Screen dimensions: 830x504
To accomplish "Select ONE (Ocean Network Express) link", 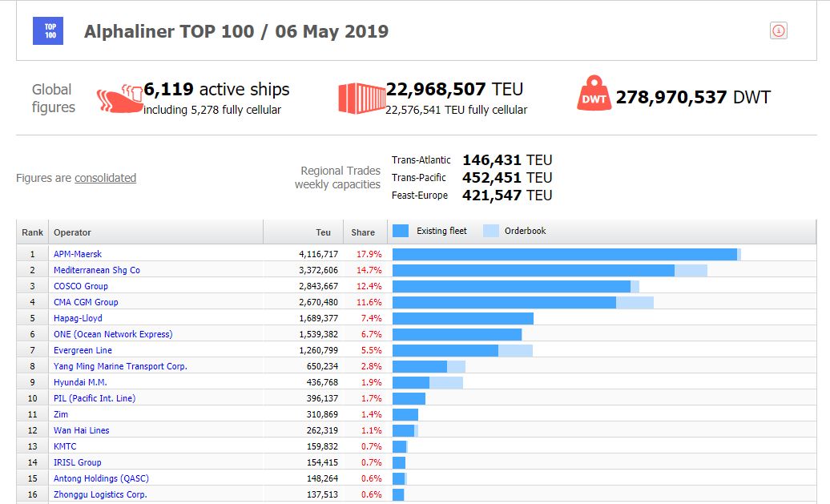I will point(113,334).
